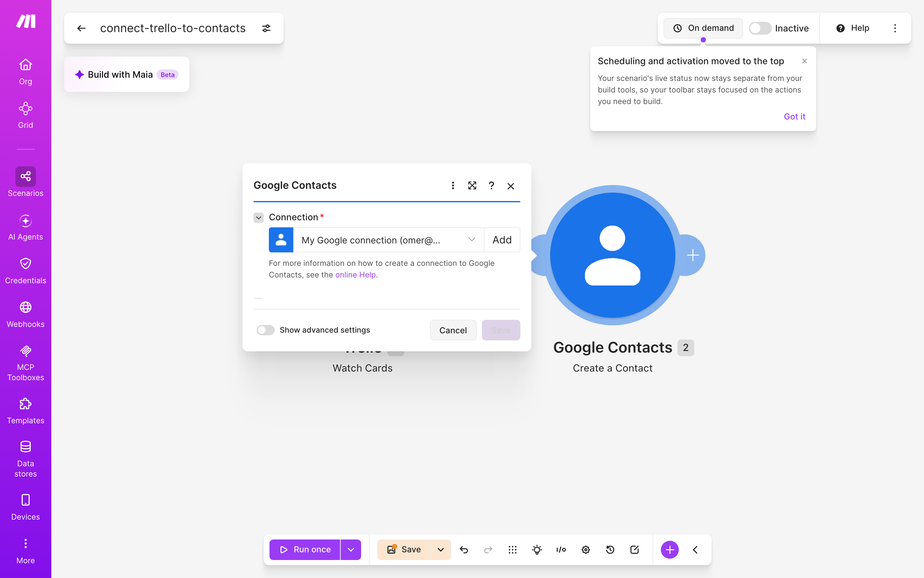Viewport: 924px width, 578px height.
Task: Click the Make logo
Action: (26, 21)
